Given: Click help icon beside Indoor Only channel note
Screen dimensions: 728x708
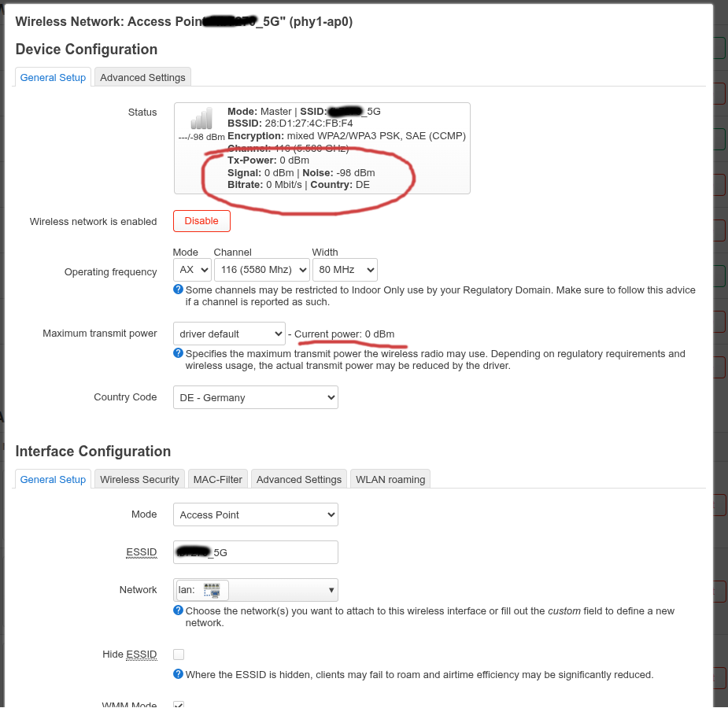Looking at the screenshot, I should coord(178,289).
